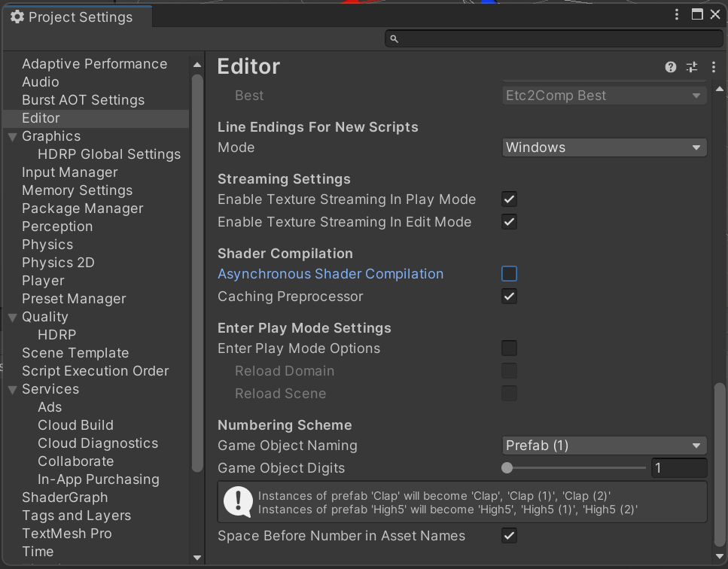
Task: Open the Tags and Layers settings
Action: (x=77, y=516)
